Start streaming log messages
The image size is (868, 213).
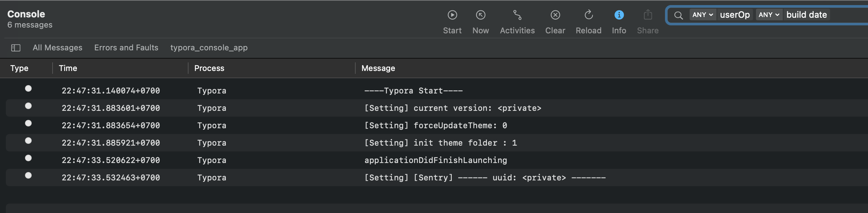[x=452, y=22]
